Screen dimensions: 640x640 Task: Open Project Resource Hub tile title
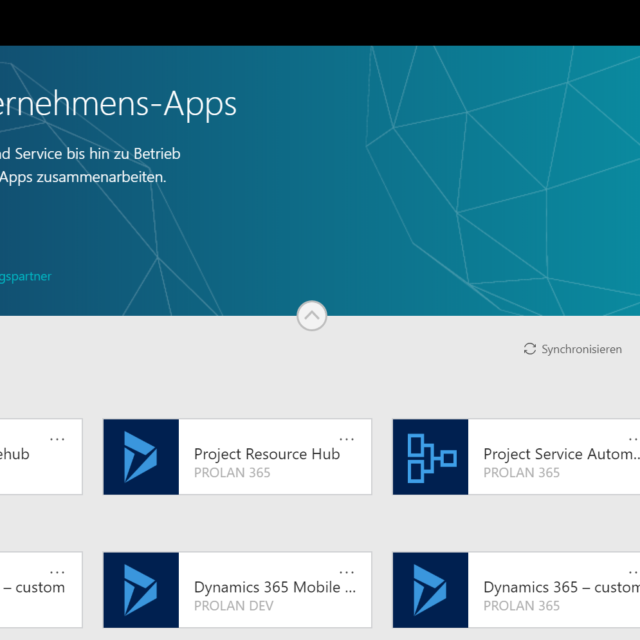267,454
